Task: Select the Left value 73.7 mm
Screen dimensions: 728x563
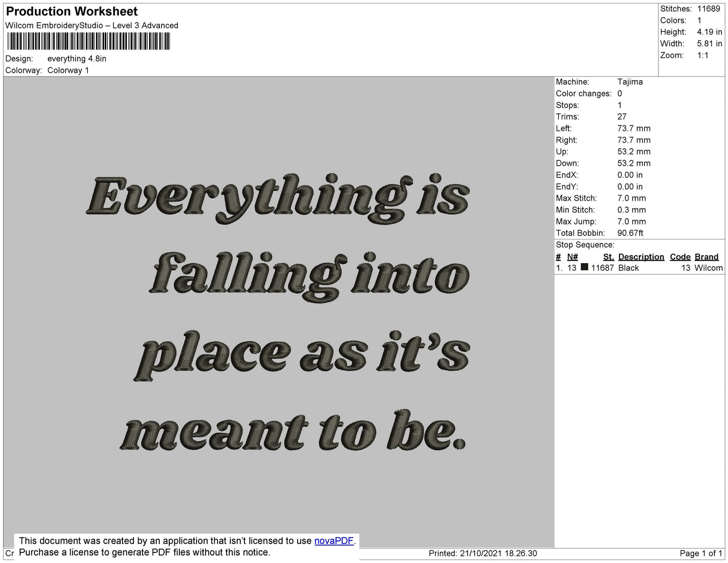Action: click(634, 128)
